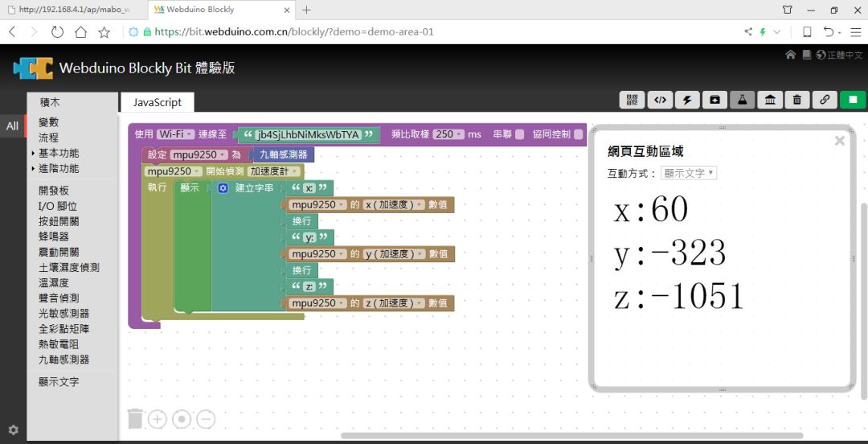This screenshot has height=444, width=868.
Task: Bookmark page with browser star icon
Action: [104, 32]
